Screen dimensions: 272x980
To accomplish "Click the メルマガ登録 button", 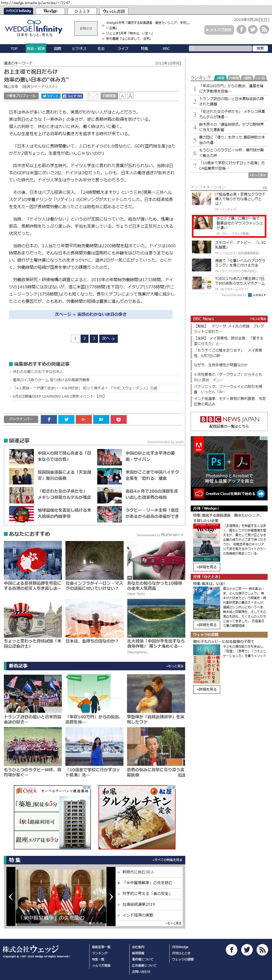I will [218, 30].
